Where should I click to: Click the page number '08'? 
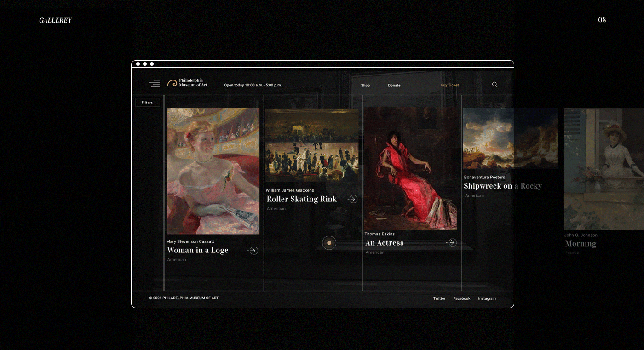pyautogui.click(x=602, y=20)
